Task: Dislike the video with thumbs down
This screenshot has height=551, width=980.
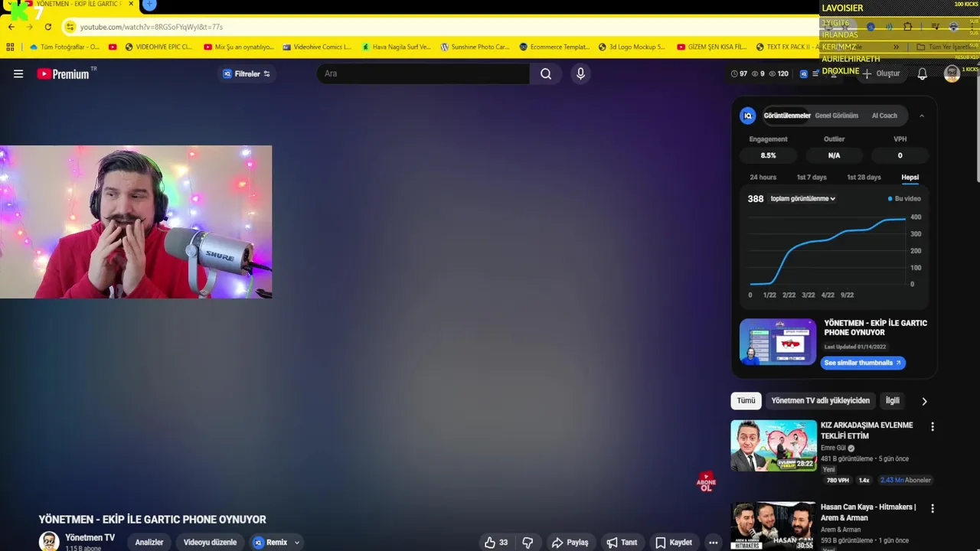Action: 528,543
